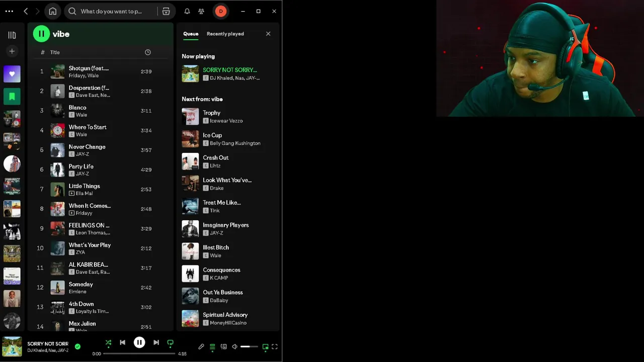The height and width of the screenshot is (362, 644).
Task: Skip to next track
Action: coord(156,342)
